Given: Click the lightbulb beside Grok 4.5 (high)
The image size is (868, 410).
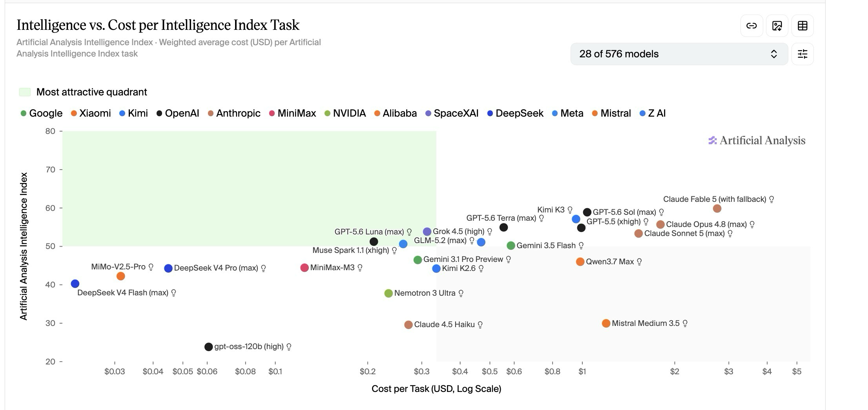Looking at the screenshot, I should click(490, 232).
